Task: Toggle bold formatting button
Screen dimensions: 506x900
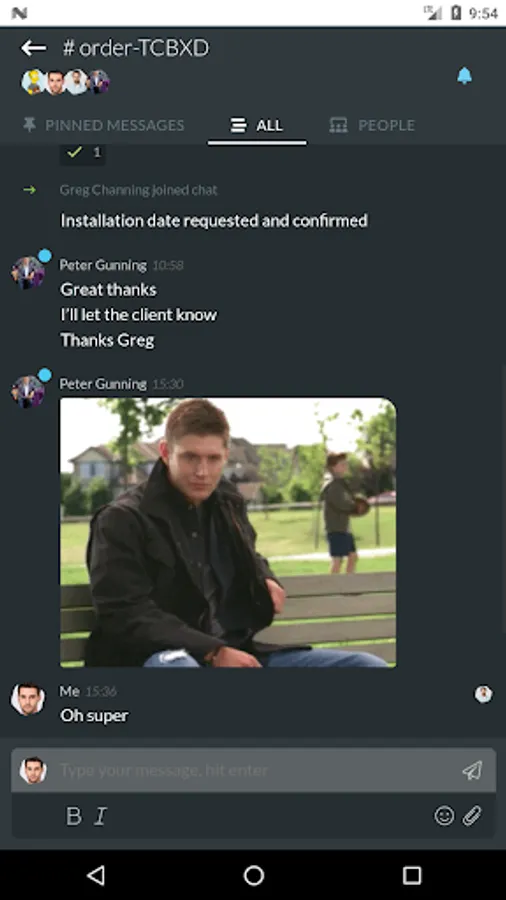Action: [x=74, y=816]
